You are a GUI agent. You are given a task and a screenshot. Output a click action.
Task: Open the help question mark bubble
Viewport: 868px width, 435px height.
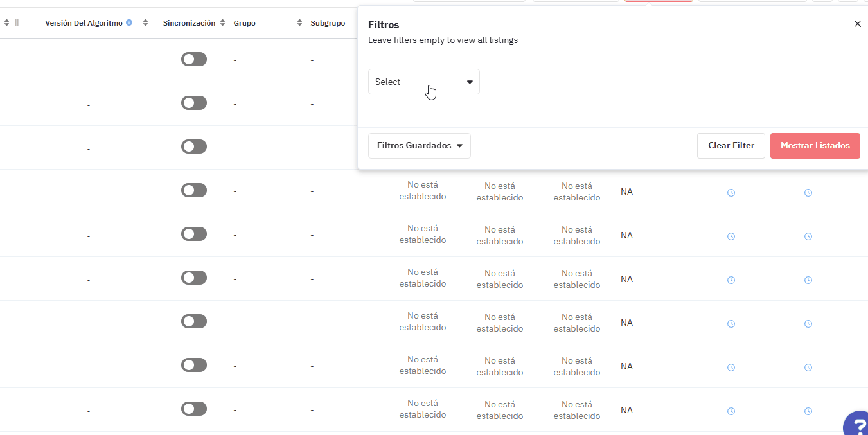tap(857, 424)
